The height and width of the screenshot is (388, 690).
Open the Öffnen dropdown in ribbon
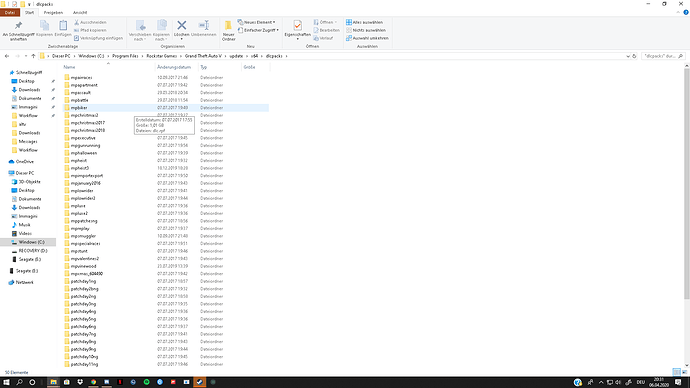click(326, 22)
